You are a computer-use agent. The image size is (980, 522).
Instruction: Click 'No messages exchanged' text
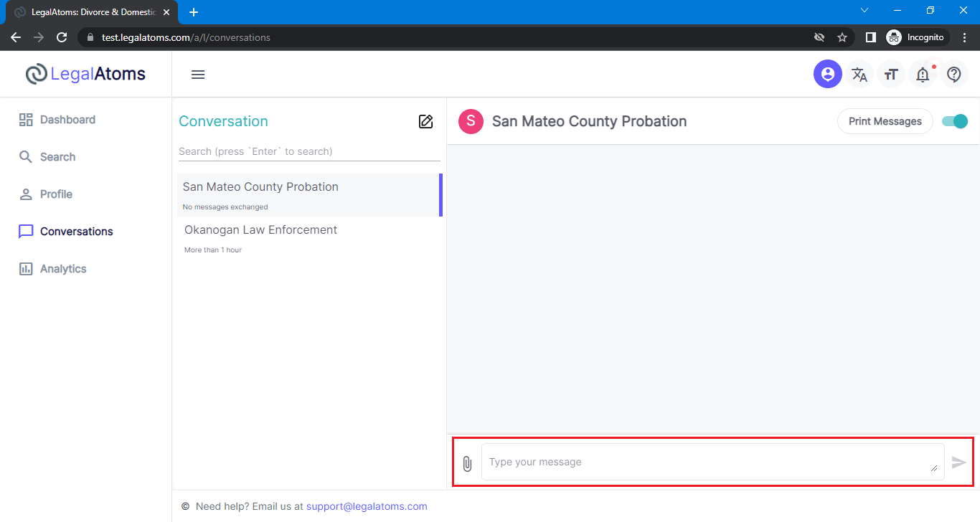[225, 207]
